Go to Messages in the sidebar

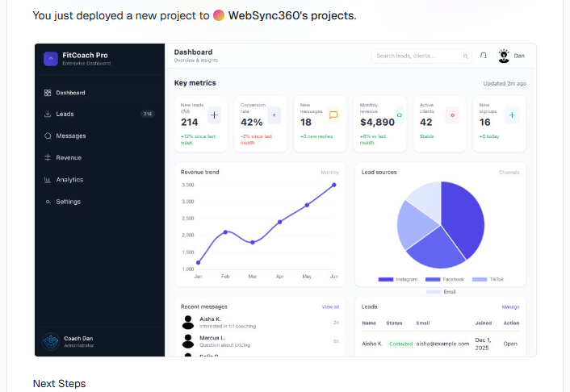click(x=70, y=136)
